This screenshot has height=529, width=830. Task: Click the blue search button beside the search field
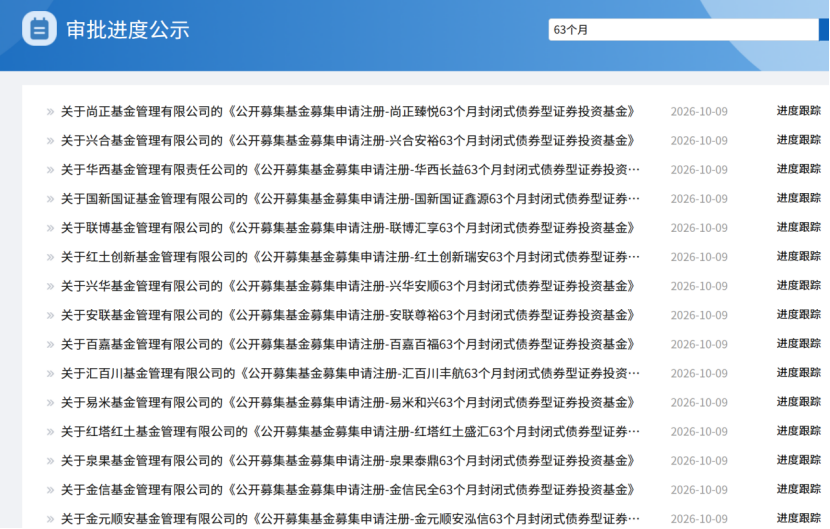824,30
